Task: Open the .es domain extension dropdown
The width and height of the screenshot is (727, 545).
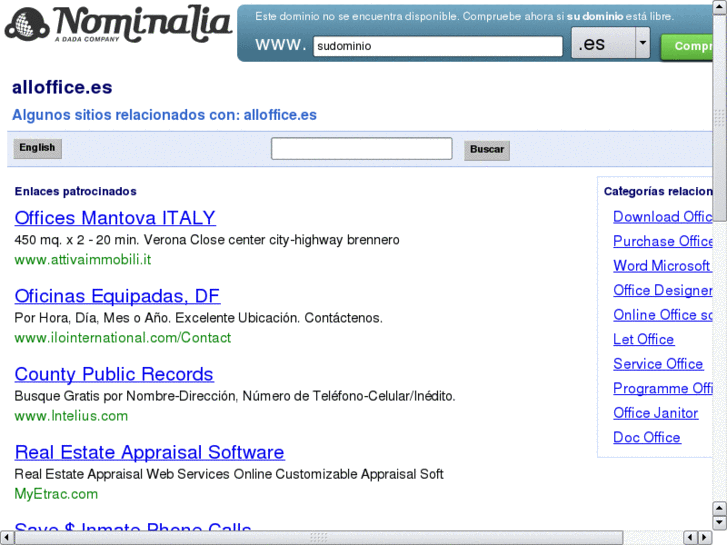Action: point(610,43)
